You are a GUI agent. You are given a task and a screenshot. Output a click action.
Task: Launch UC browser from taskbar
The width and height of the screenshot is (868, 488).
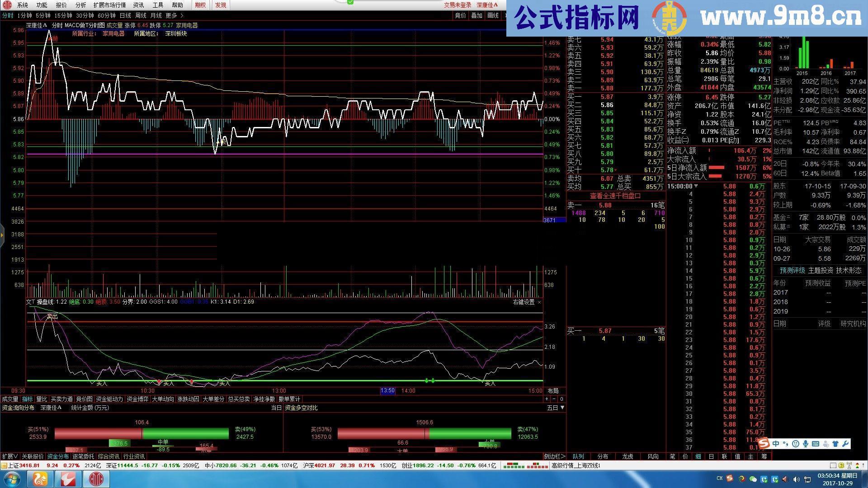coord(40,479)
